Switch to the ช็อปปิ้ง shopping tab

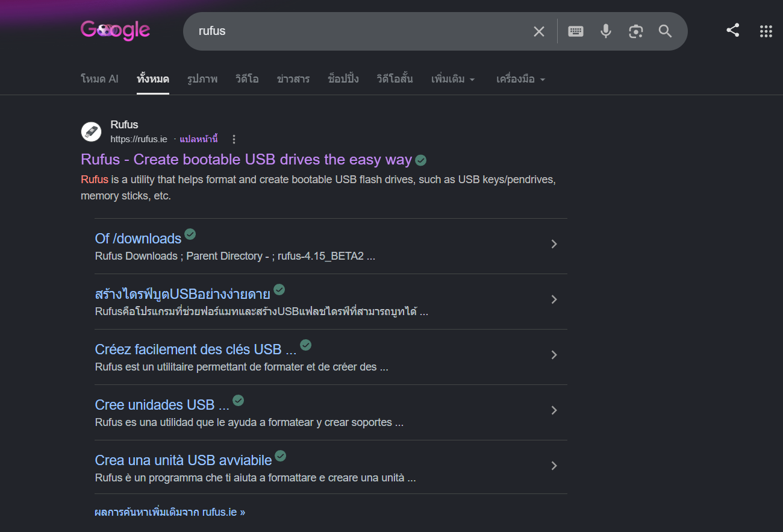pyautogui.click(x=343, y=79)
